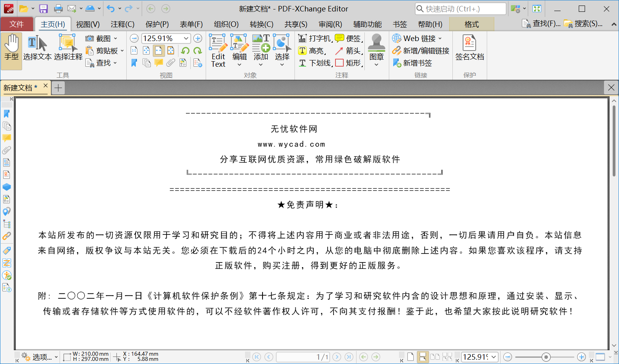Toggle two-page facing layout in status bar
This screenshot has height=364, width=619.
click(435, 357)
